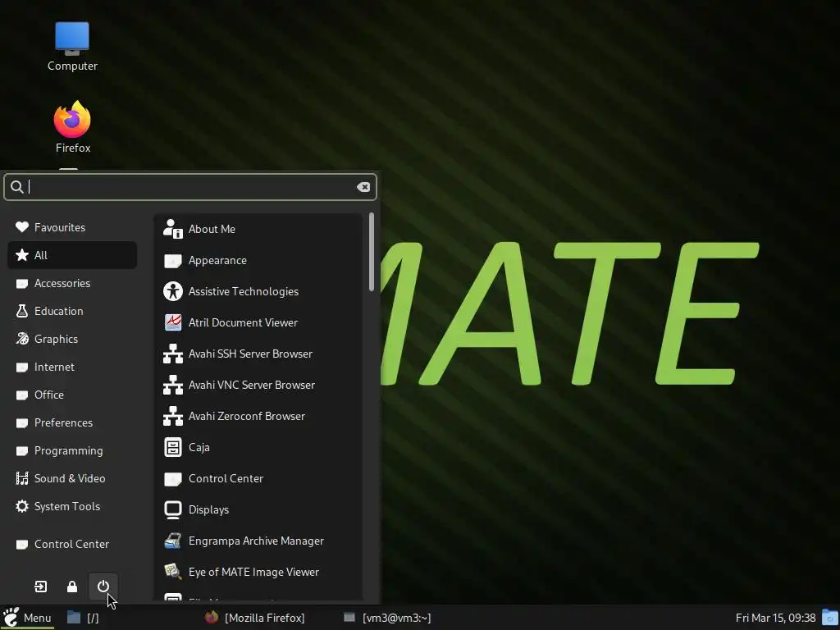840x630 pixels.
Task: Open the Accessories category
Action: [72, 283]
